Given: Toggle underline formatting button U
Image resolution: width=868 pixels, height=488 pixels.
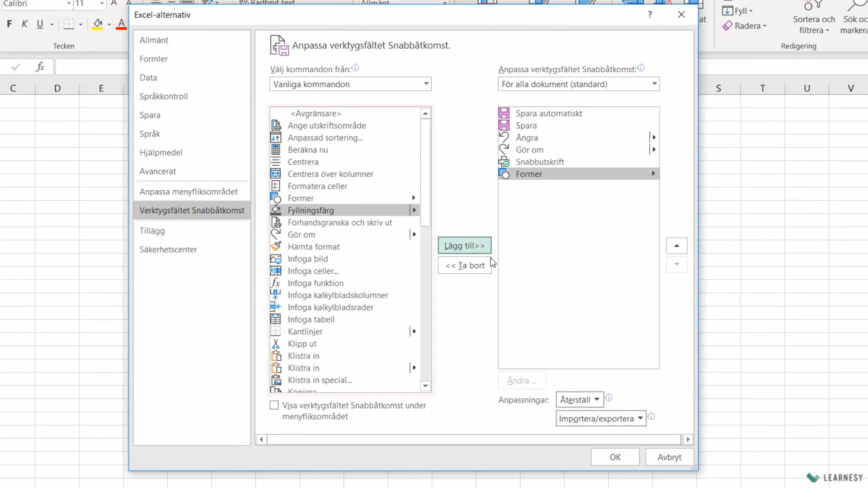Looking at the screenshot, I should click(40, 24).
